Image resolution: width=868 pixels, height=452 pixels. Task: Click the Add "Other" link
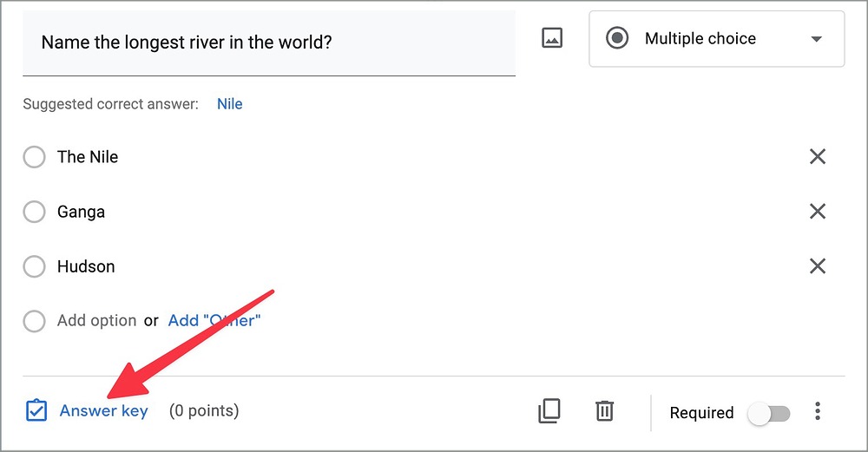pyautogui.click(x=214, y=321)
